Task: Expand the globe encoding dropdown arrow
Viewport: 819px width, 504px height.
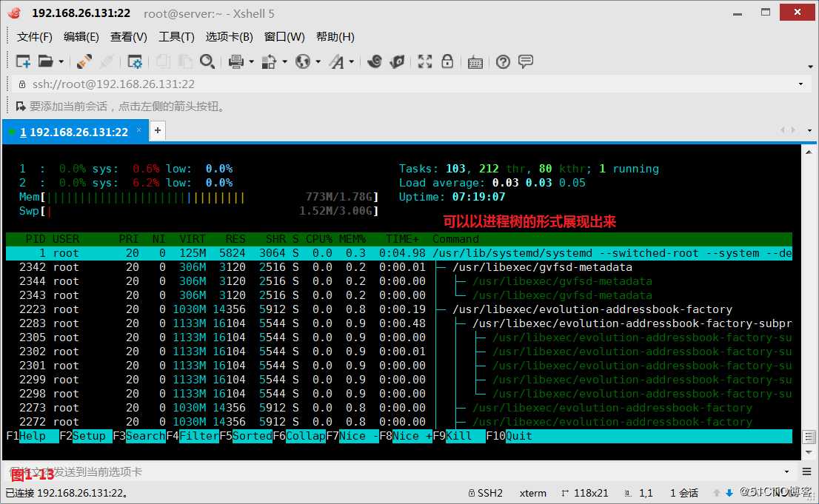Action: pyautogui.click(x=318, y=61)
